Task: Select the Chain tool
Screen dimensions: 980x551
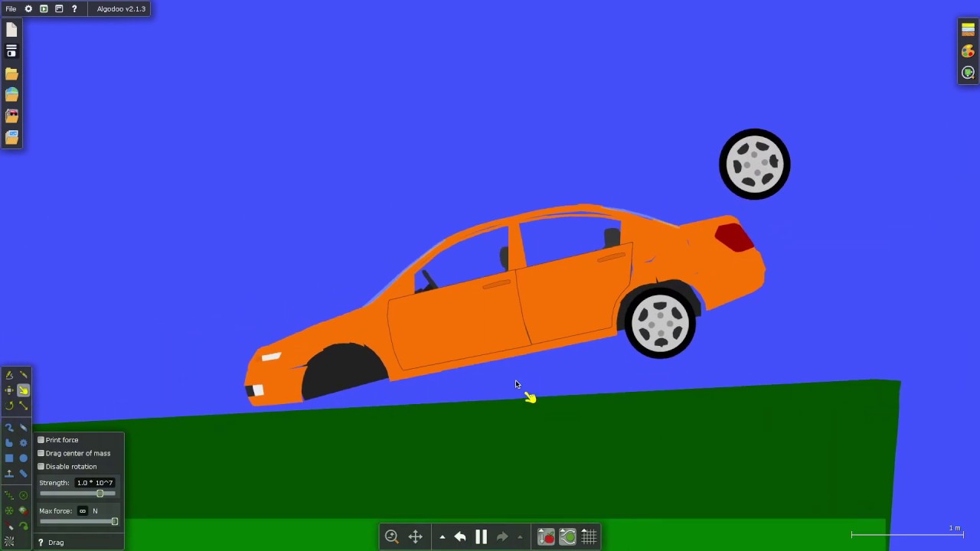Action: 23,473
